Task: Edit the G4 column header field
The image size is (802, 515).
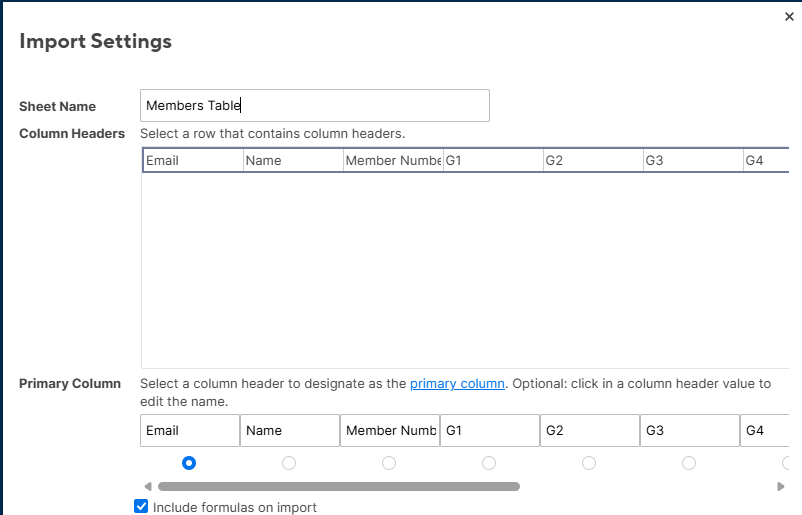Action: pyautogui.click(x=765, y=431)
